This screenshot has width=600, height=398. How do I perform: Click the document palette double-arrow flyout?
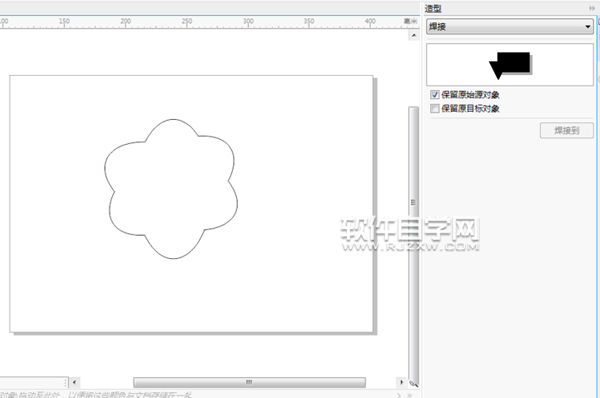point(409,395)
